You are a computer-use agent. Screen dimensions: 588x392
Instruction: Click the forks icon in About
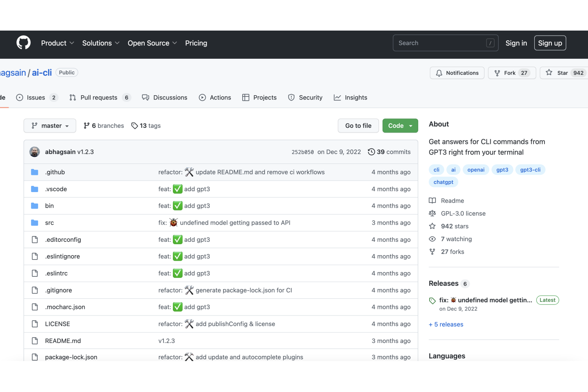432,252
